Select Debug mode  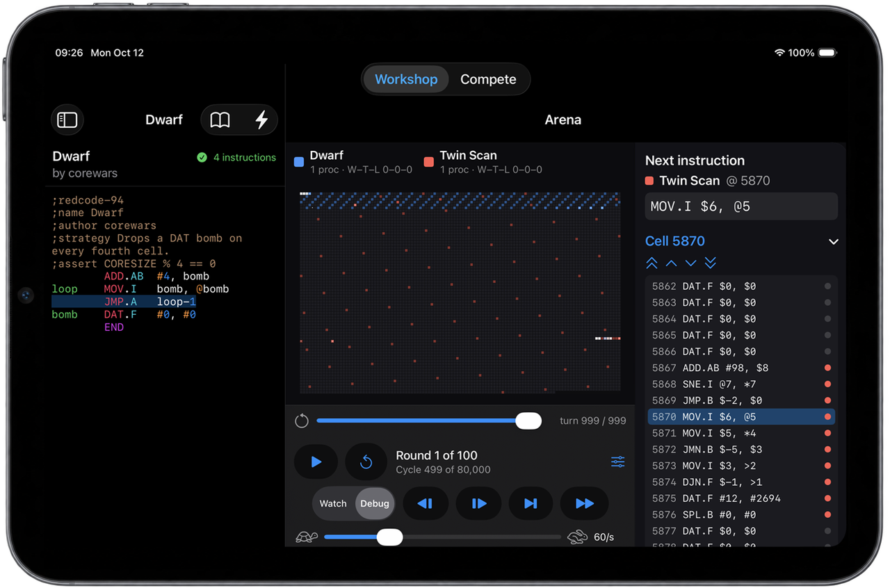375,504
